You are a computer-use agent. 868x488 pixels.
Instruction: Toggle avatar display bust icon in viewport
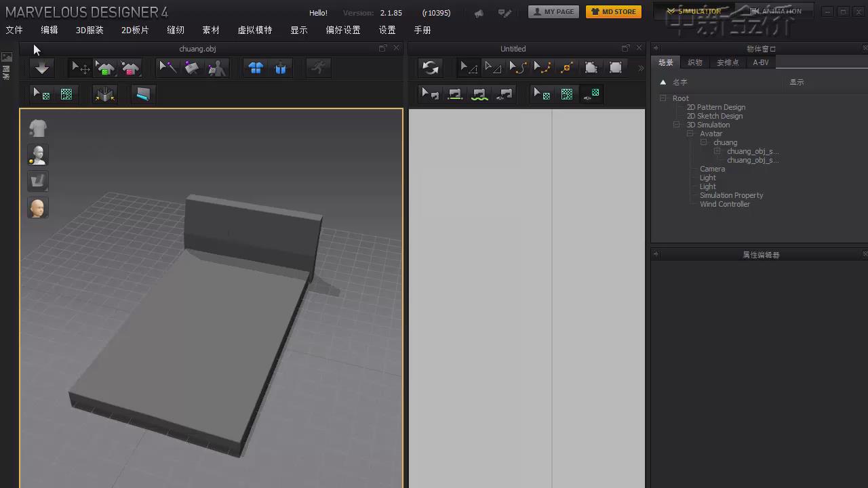pyautogui.click(x=38, y=155)
